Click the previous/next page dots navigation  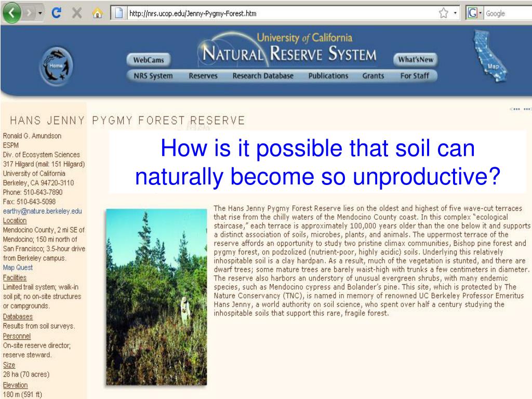(x=521, y=109)
